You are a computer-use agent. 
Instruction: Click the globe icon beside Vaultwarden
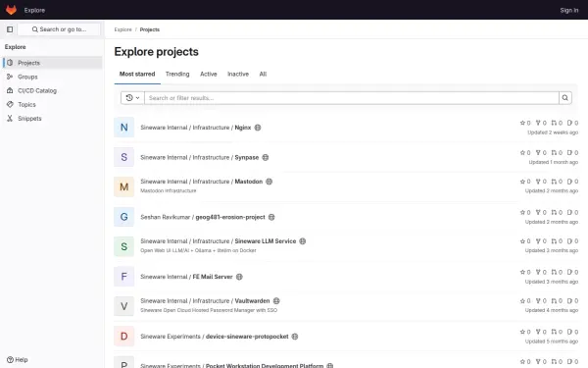[x=276, y=301]
